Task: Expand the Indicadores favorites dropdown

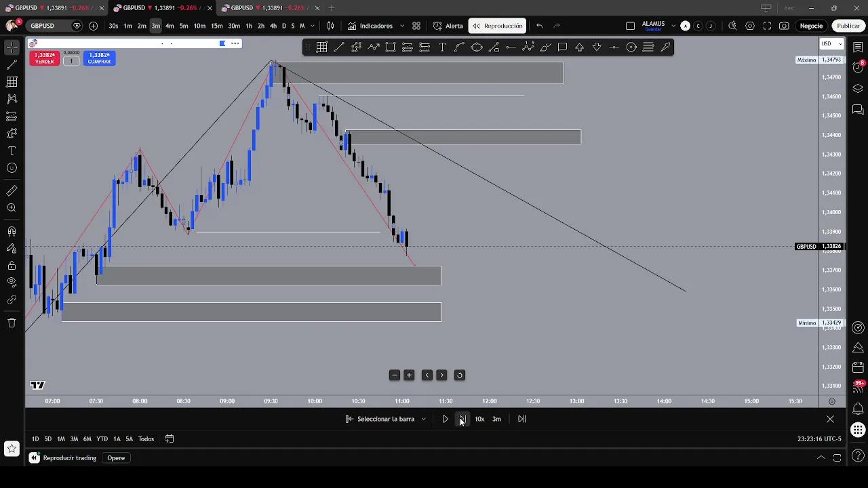Action: [x=402, y=26]
